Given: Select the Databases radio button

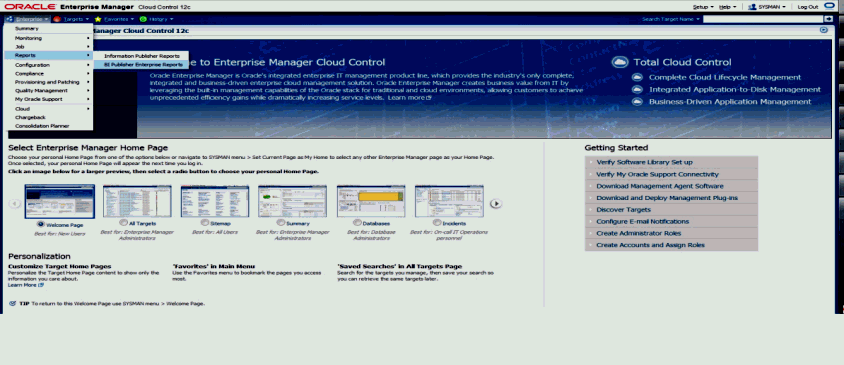Looking at the screenshot, I should [x=357, y=222].
